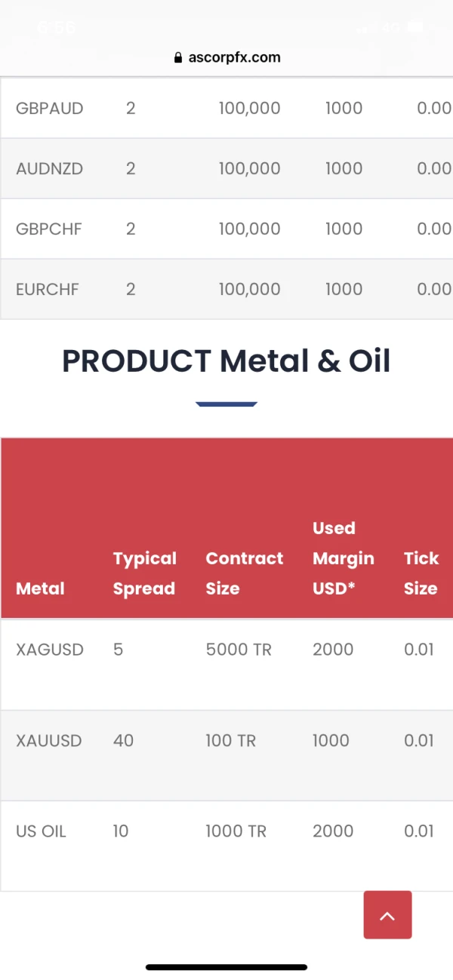The image size is (453, 980).
Task: Select the XAUUSD metal row
Action: coord(48,741)
